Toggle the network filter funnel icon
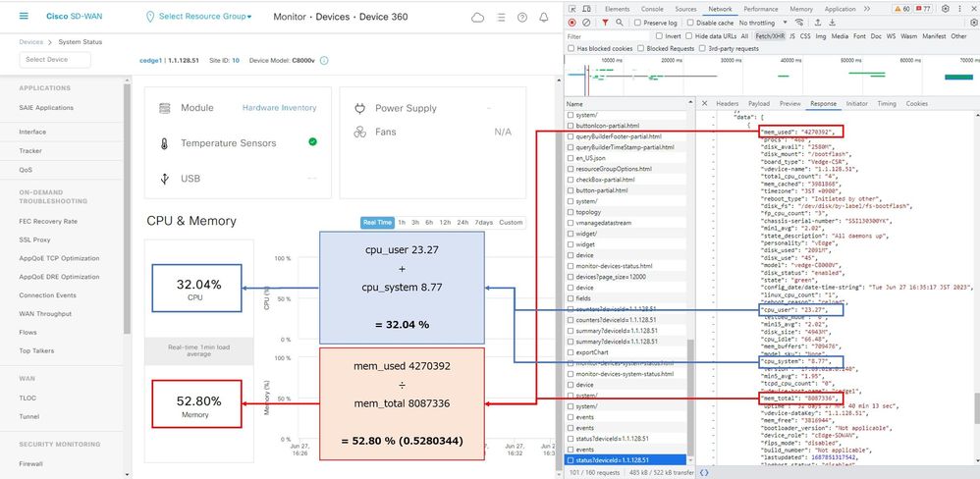 click(605, 23)
